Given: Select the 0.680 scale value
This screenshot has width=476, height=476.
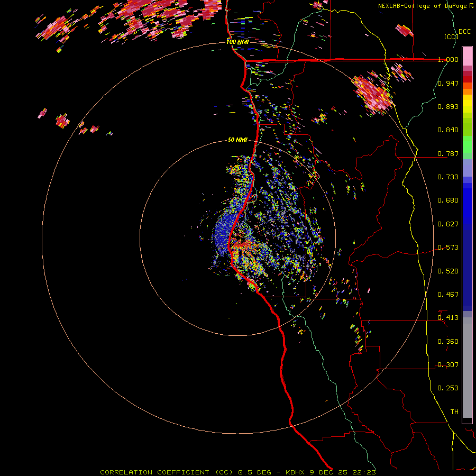Looking at the screenshot, I should click(448, 200).
